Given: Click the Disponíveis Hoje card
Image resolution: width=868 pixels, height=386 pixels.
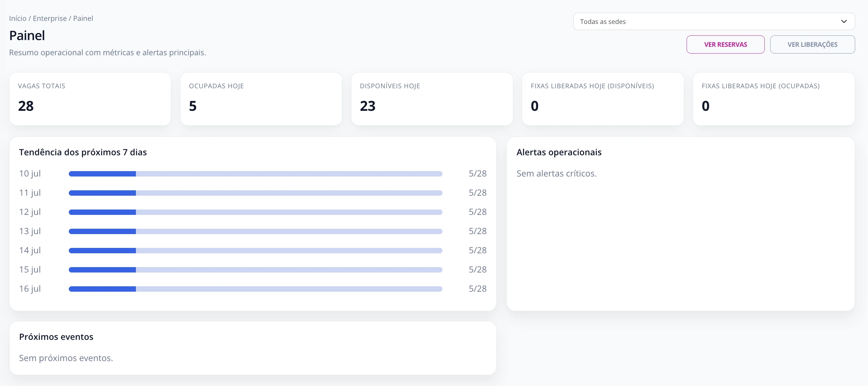Looking at the screenshot, I should (x=432, y=99).
